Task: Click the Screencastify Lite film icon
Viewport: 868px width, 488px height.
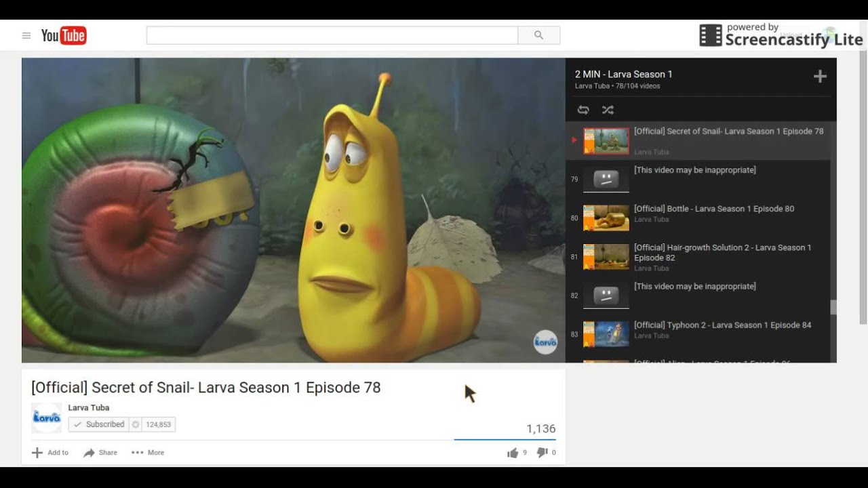Action: [x=711, y=36]
